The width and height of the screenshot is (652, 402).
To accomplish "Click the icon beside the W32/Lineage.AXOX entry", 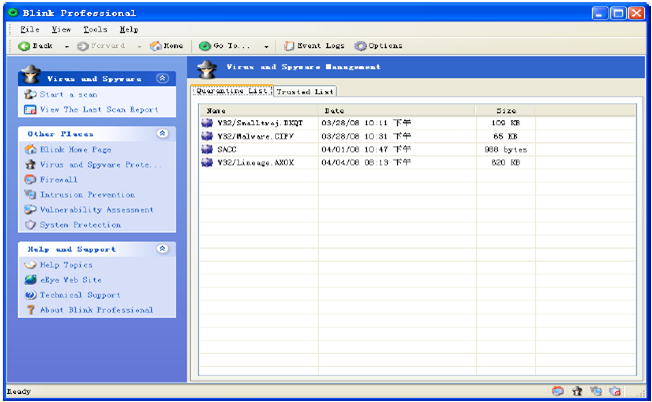I will (207, 163).
